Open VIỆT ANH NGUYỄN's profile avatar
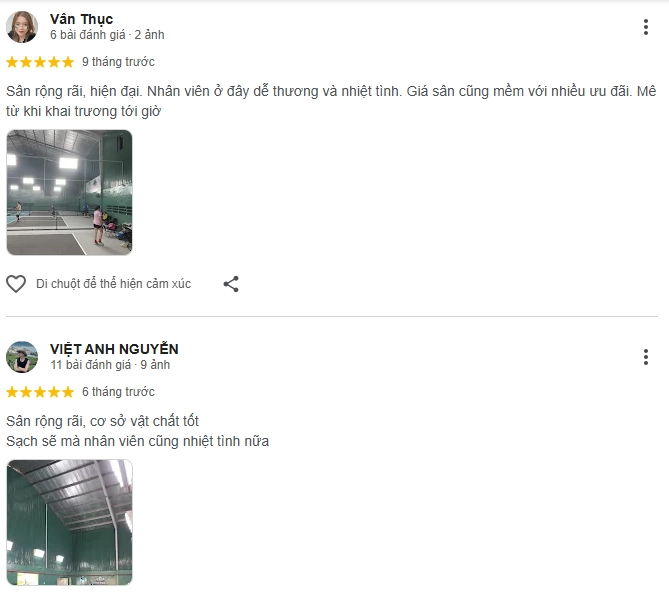The height and width of the screenshot is (595, 669). coord(22,357)
